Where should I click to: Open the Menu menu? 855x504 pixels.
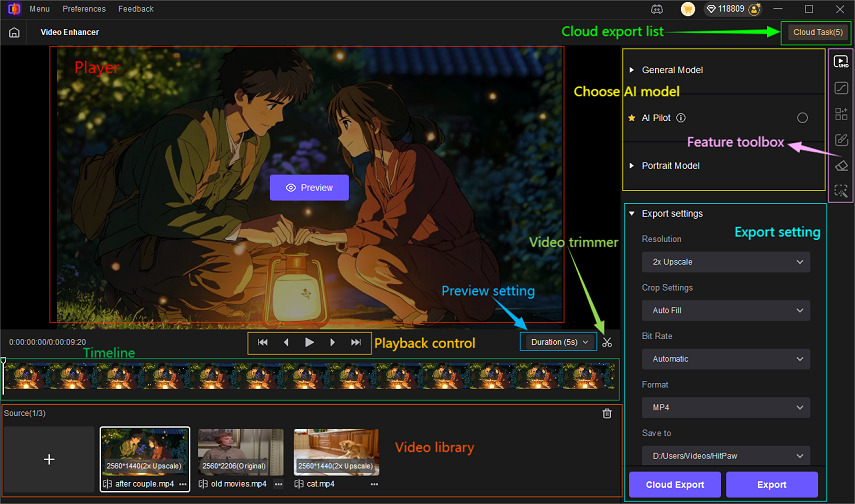39,9
